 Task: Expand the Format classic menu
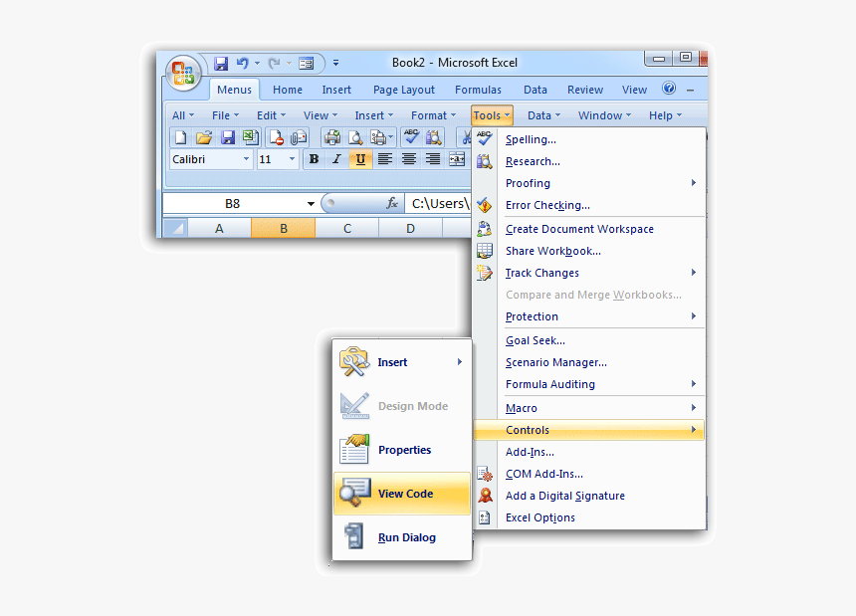pyautogui.click(x=433, y=115)
